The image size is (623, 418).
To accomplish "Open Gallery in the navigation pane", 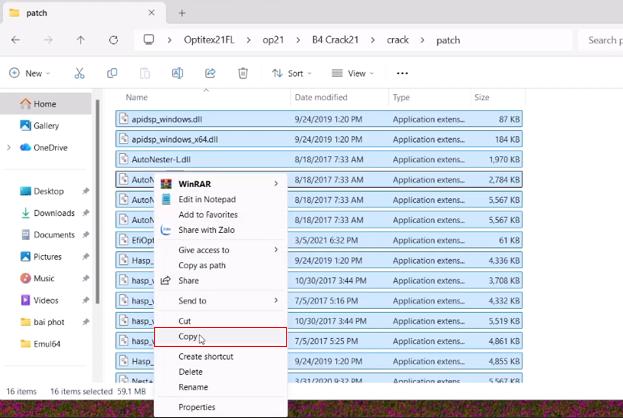I will [45, 126].
